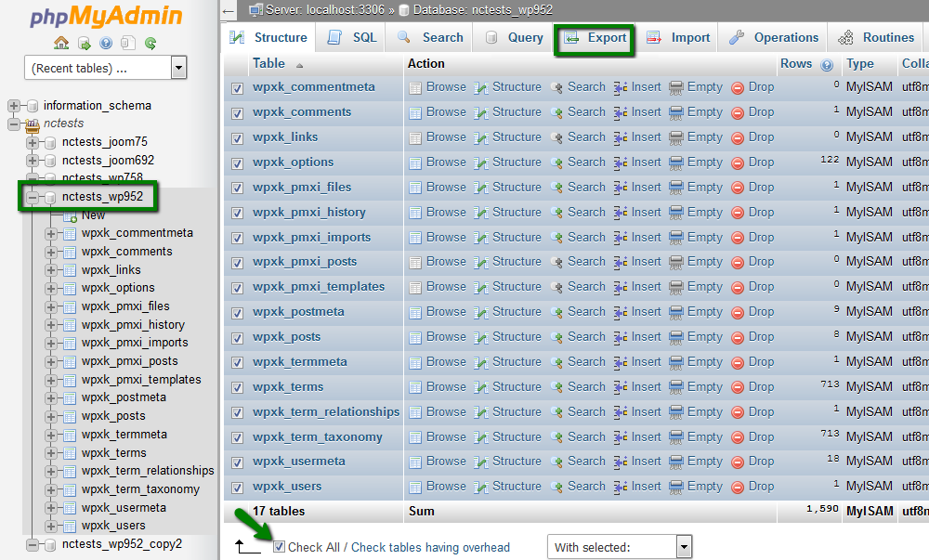
Task: Open the Recent tables dropdown
Action: 178,68
